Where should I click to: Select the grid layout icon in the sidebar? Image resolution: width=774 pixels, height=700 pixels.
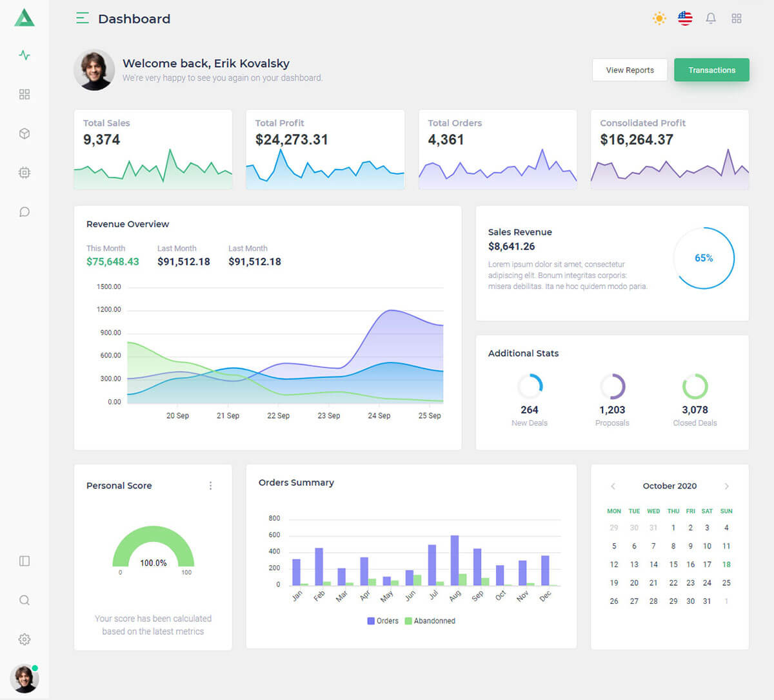click(25, 94)
